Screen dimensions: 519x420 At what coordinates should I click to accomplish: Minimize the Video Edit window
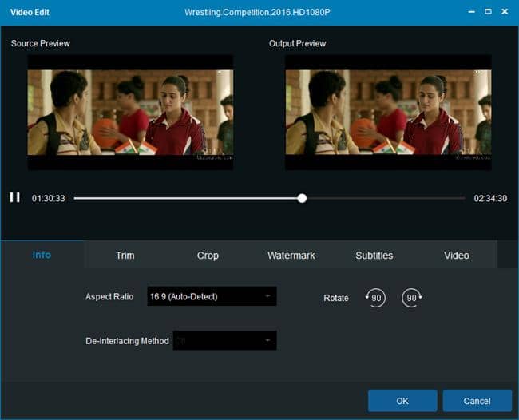pos(472,12)
